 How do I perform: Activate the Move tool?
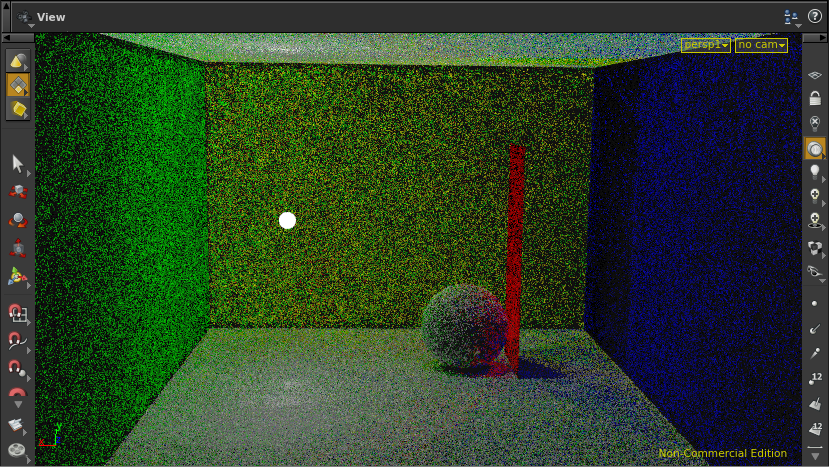pyautogui.click(x=17, y=191)
